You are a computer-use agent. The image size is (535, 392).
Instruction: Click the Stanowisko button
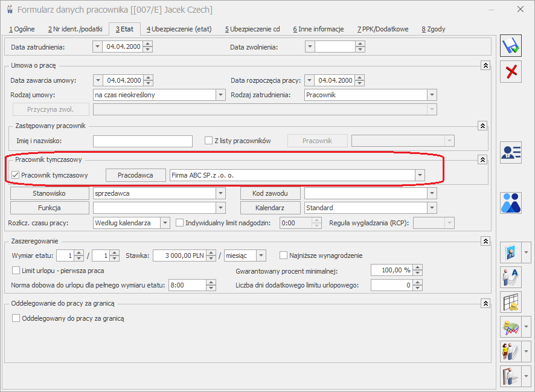tap(50, 193)
